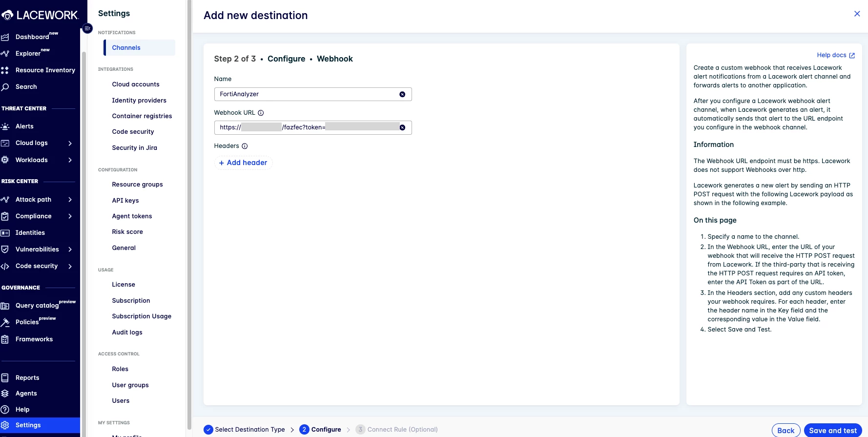Open Explorer via its sidebar icon

coord(5,54)
